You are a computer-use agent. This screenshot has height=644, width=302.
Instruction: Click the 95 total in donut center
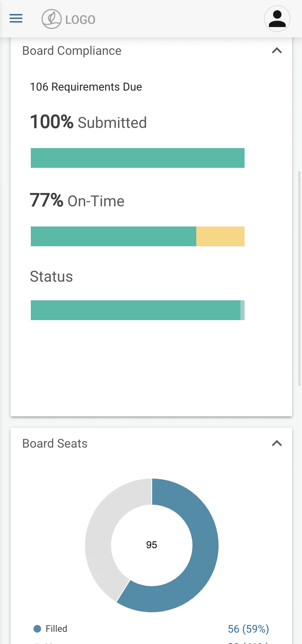(x=152, y=545)
